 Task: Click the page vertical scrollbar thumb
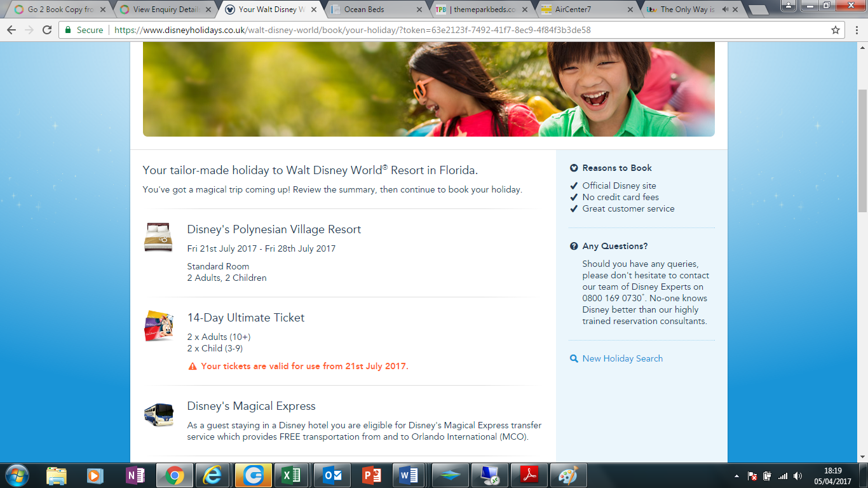(x=862, y=150)
